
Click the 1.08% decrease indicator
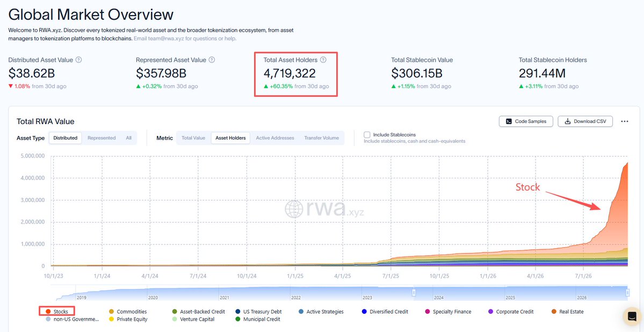click(x=19, y=86)
